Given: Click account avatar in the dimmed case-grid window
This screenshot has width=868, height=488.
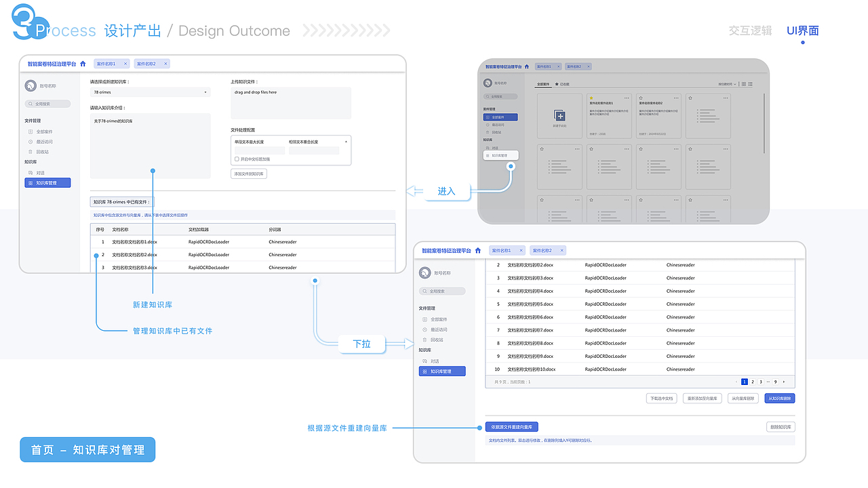Looking at the screenshot, I should [x=488, y=83].
